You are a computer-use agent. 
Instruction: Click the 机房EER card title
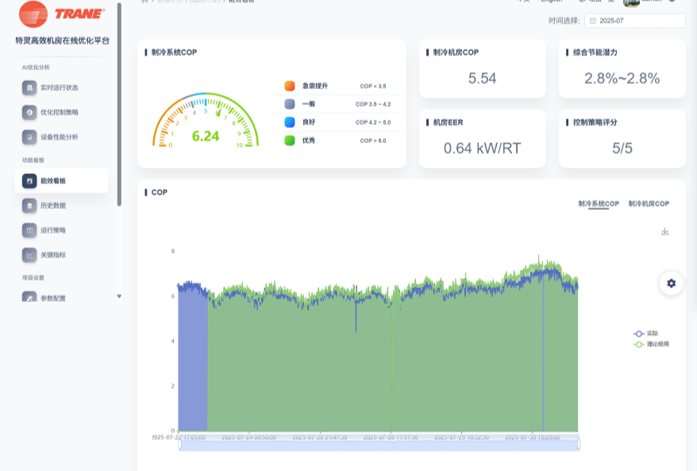(x=448, y=122)
